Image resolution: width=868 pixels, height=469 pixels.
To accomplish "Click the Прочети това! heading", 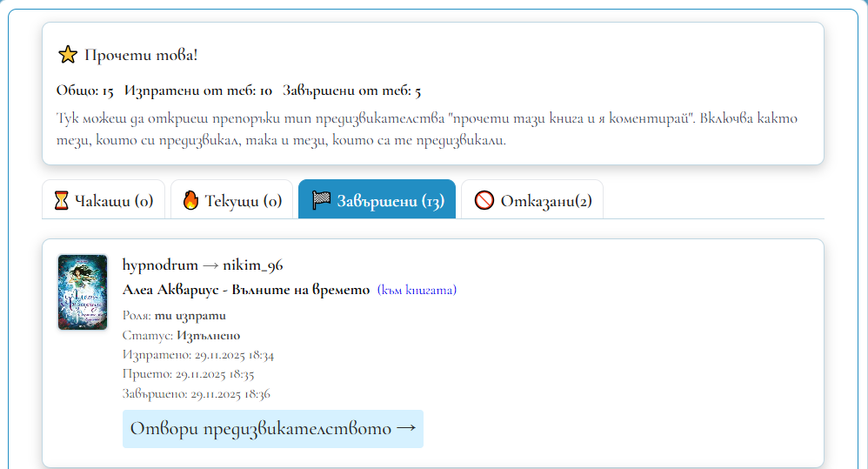I will [141, 55].
